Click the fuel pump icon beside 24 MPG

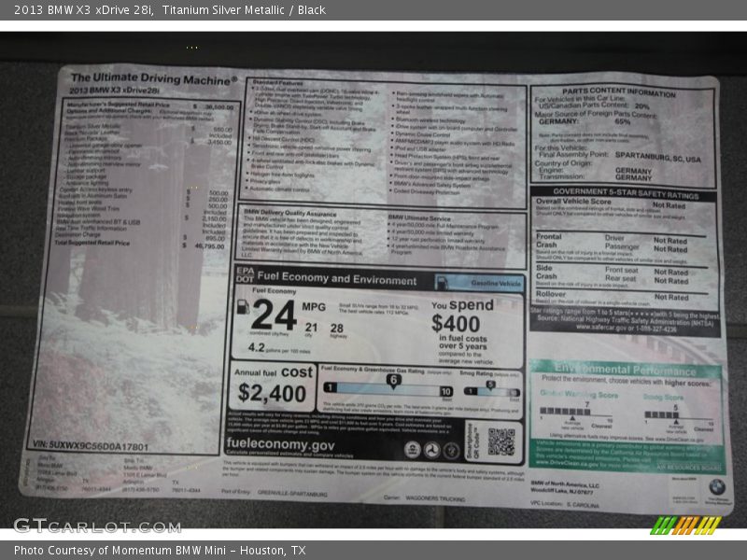pos(243,306)
